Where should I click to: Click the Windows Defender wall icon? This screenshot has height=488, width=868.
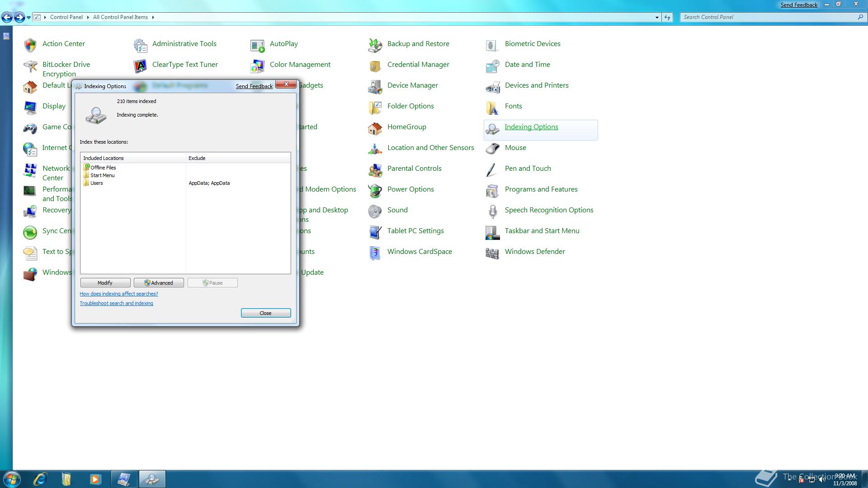(x=493, y=253)
